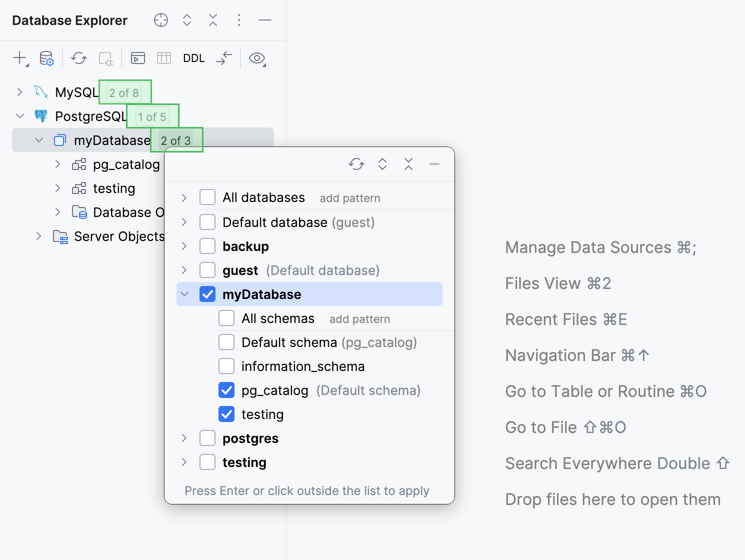745x560 pixels.
Task: Open the table editor grid icon
Action: [163, 58]
